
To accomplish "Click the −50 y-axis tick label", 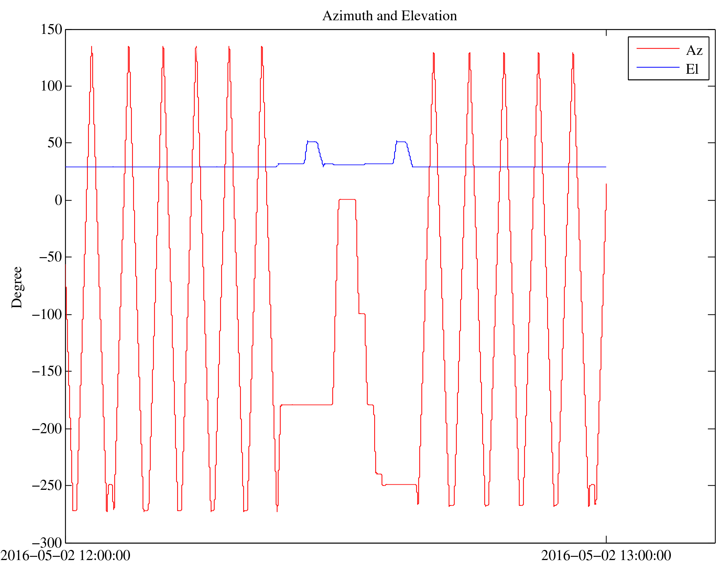I will pos(50,257).
